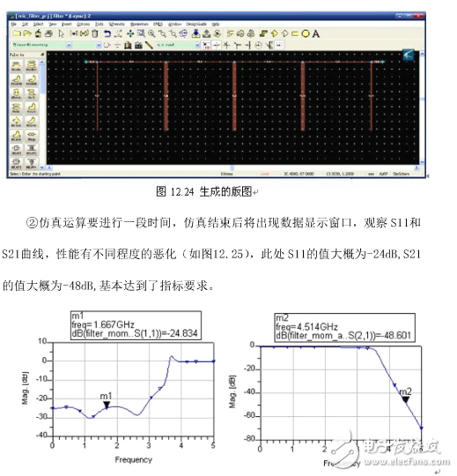Click the trash delete icon
Viewport: 457px width, 476px height.
pyautogui.click(x=95, y=33)
